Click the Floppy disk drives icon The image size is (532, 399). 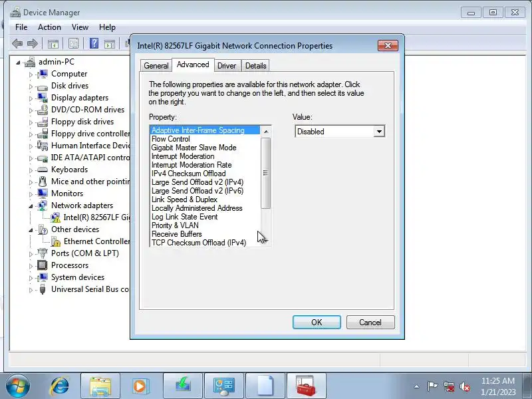(43, 122)
